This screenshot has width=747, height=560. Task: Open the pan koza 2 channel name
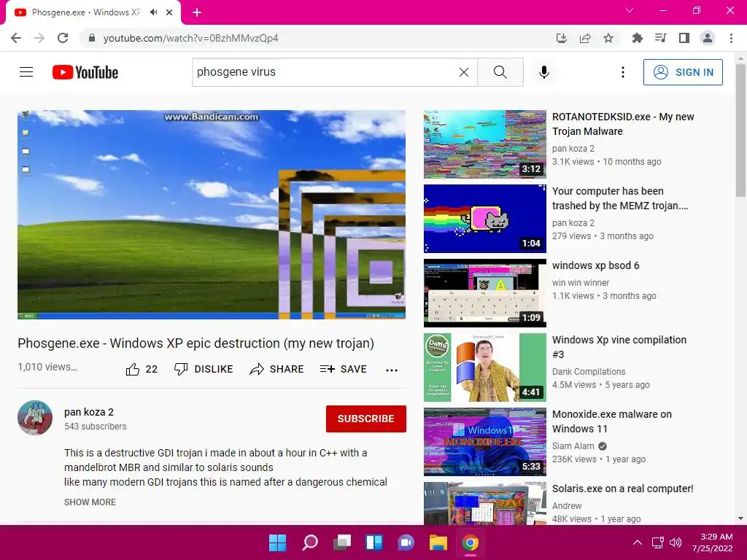point(89,412)
